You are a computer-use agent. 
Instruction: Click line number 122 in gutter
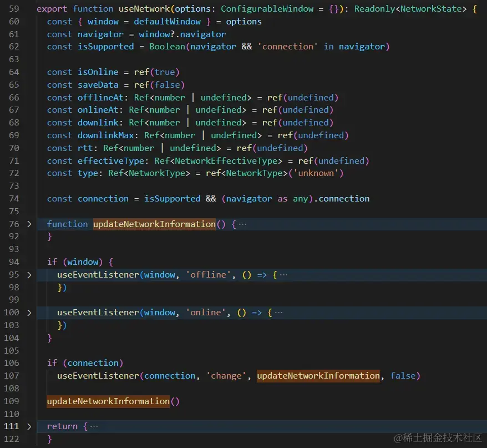12,439
